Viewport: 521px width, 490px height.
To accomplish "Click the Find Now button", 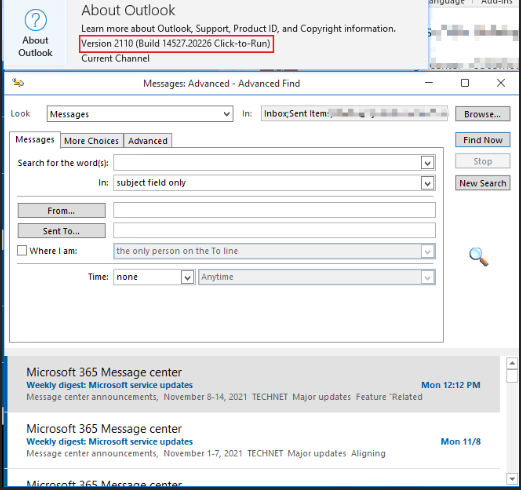I will pos(483,140).
